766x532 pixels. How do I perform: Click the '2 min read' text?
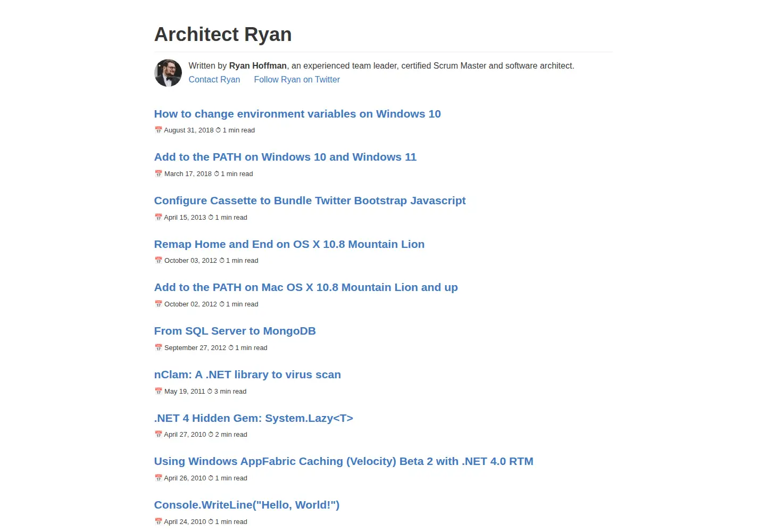pyautogui.click(x=231, y=435)
